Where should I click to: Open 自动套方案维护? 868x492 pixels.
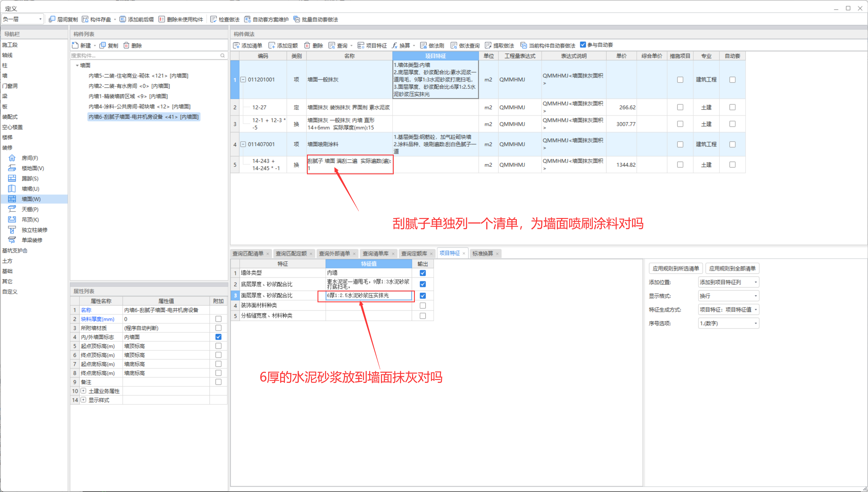coord(266,19)
